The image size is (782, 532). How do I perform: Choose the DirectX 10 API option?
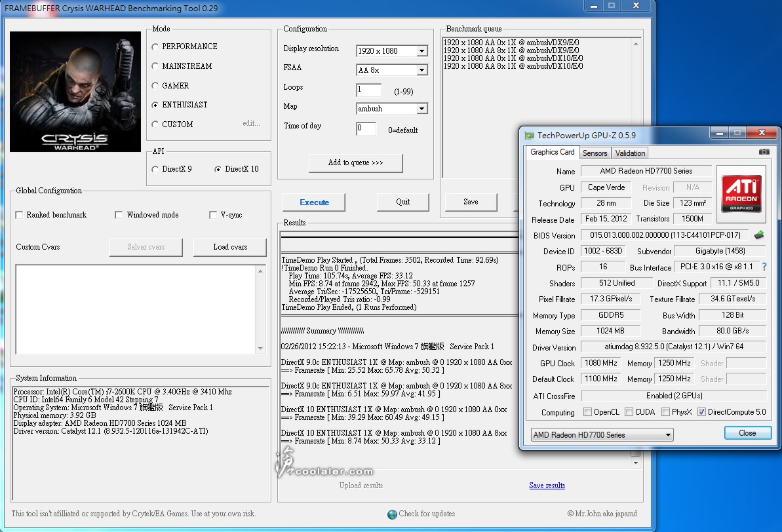click(x=218, y=169)
